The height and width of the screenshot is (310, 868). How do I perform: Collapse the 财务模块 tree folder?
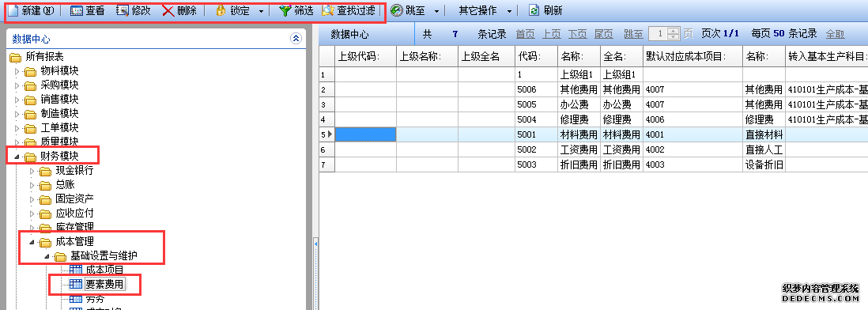16,157
